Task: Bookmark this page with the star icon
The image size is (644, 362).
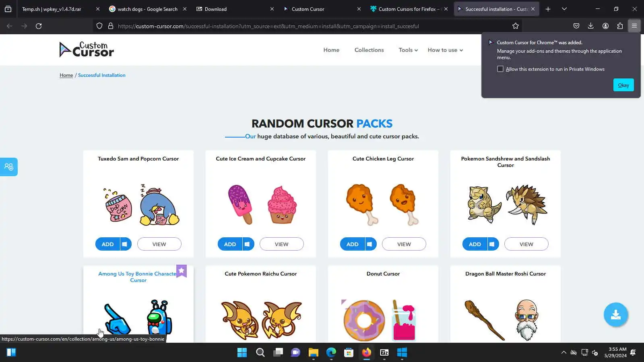Action: [516, 26]
